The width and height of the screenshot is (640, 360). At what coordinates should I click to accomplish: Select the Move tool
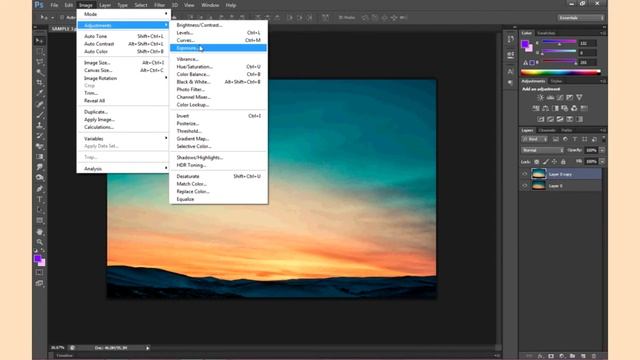tap(40, 40)
